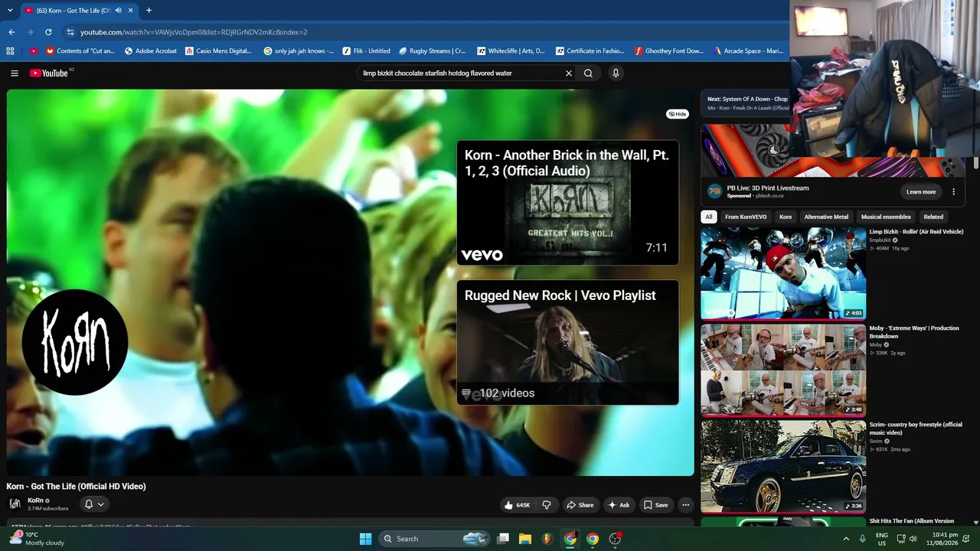980x551 pixels.
Task: Open the Ghosthey Font bookmark
Action: 669,51
